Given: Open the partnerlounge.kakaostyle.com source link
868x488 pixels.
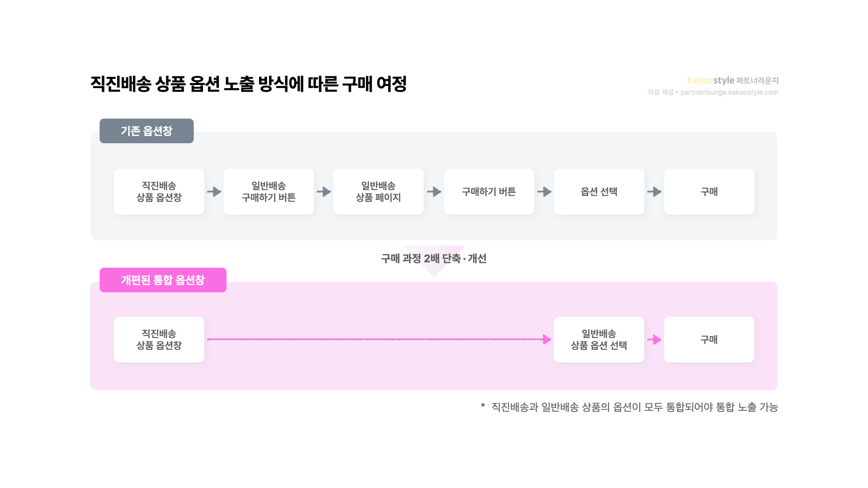Looking at the screenshot, I should (729, 92).
